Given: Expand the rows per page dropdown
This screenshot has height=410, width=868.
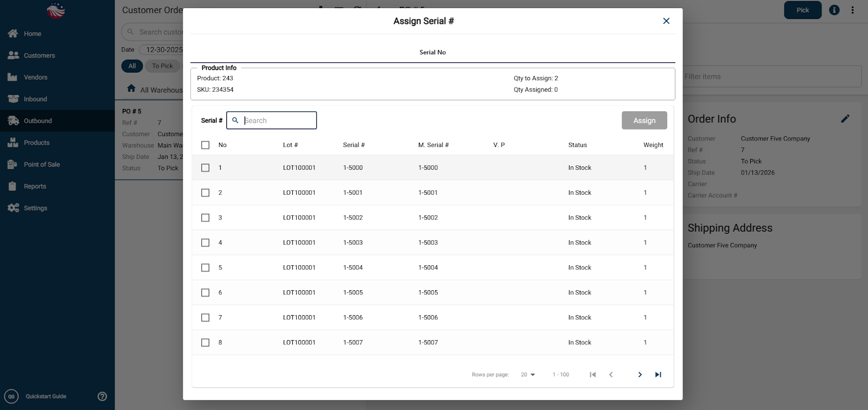Looking at the screenshot, I should [528, 375].
